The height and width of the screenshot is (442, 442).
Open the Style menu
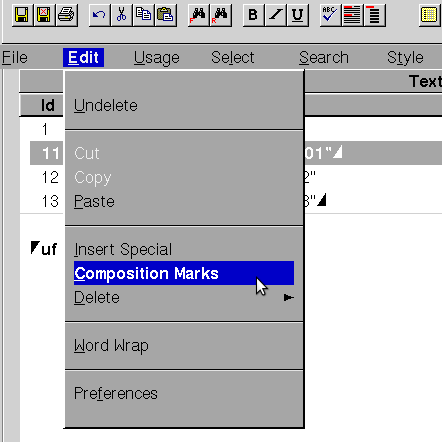405,58
